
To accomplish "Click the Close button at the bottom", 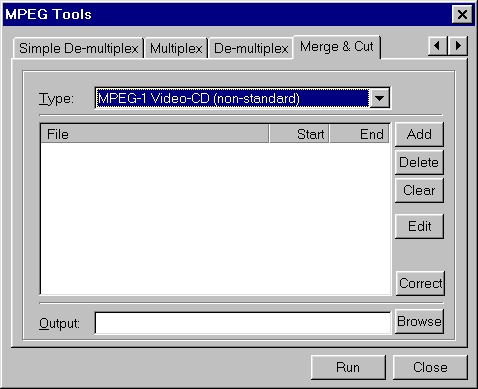I will (x=430, y=367).
